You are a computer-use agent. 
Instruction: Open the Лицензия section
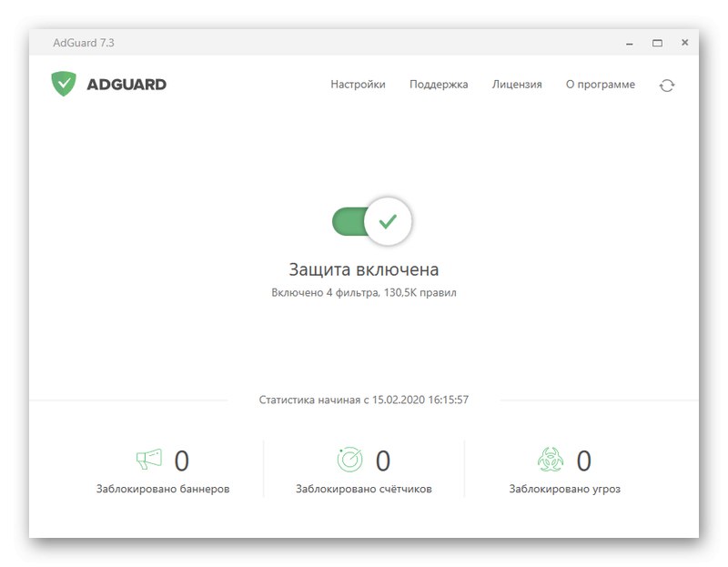517,85
